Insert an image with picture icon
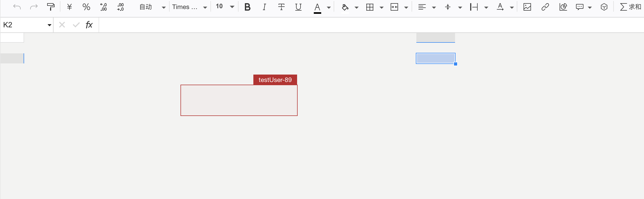Screen dimensions: 644x199 [x=527, y=7]
